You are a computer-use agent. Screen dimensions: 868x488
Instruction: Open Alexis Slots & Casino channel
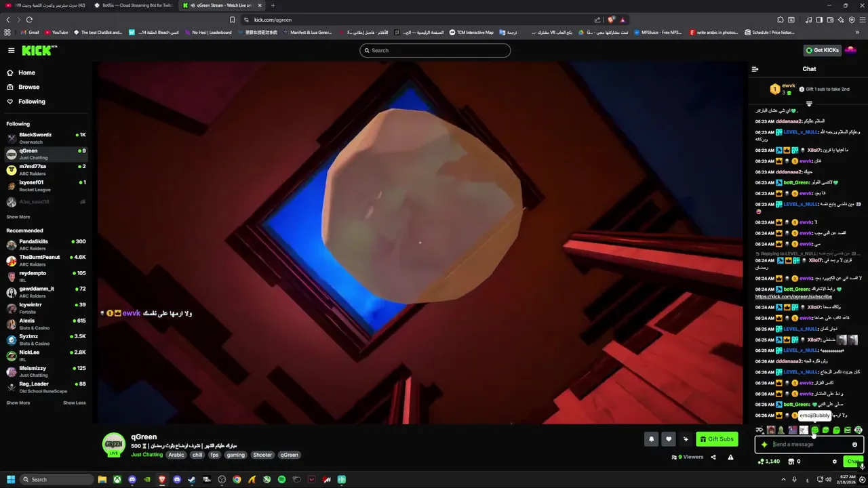[x=46, y=323]
